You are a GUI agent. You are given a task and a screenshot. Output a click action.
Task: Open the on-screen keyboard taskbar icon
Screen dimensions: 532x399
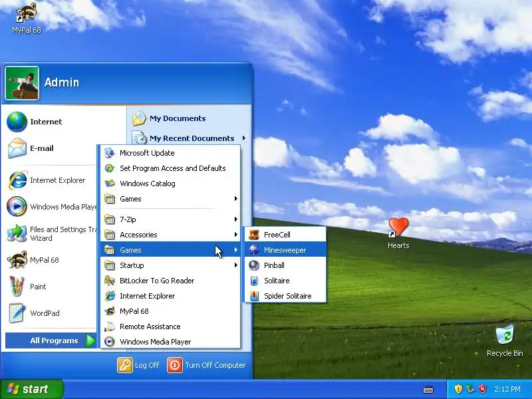428,389
